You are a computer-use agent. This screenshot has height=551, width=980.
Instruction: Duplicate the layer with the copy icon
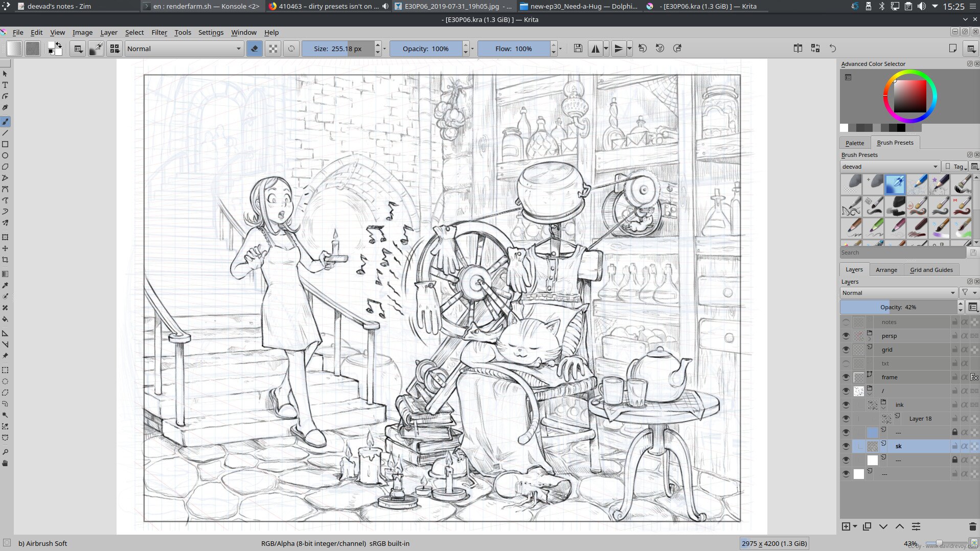click(x=867, y=526)
